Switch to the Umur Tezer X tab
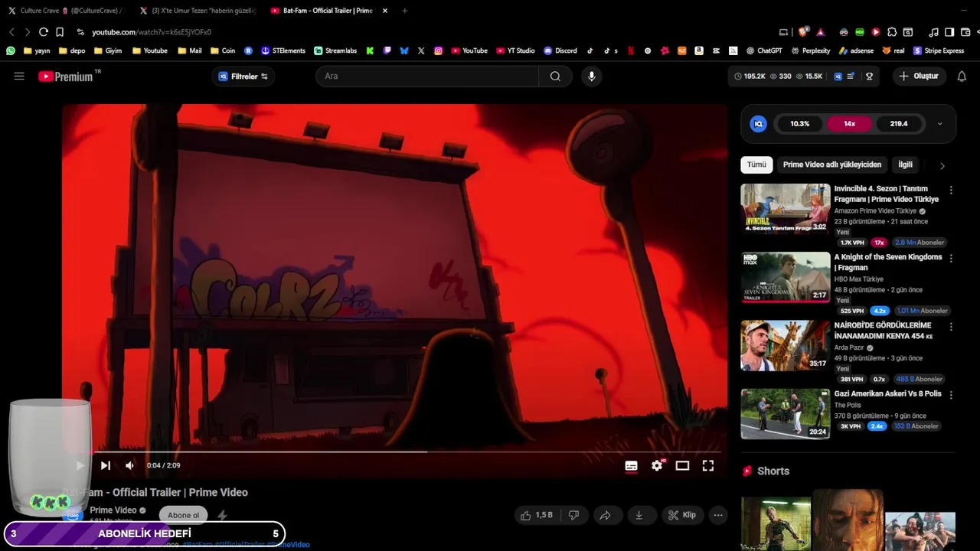Image resolution: width=980 pixels, height=551 pixels. (198, 11)
